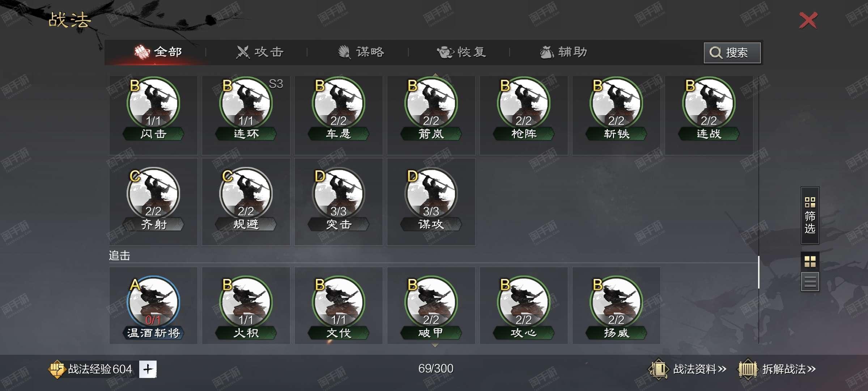Image resolution: width=868 pixels, height=391 pixels.
Task: Choose the 箭岚 tactic icon
Action: (x=431, y=109)
